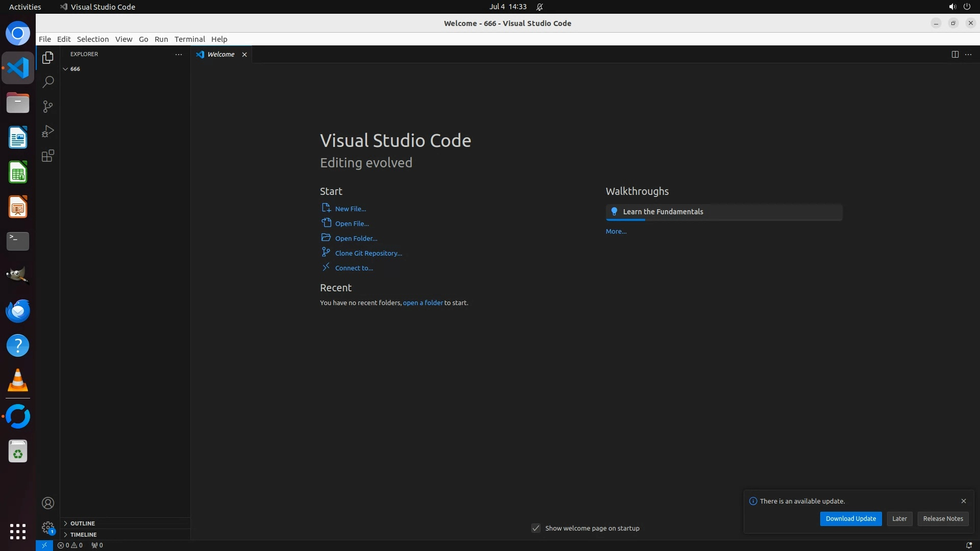Select the Welcome tab
The width and height of the screenshot is (980, 551).
pyautogui.click(x=220, y=54)
